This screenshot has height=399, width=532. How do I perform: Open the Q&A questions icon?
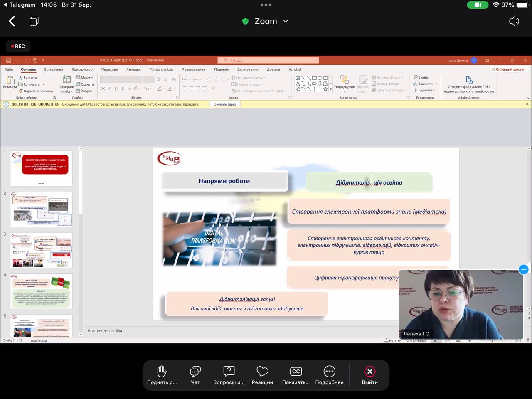coord(229,372)
